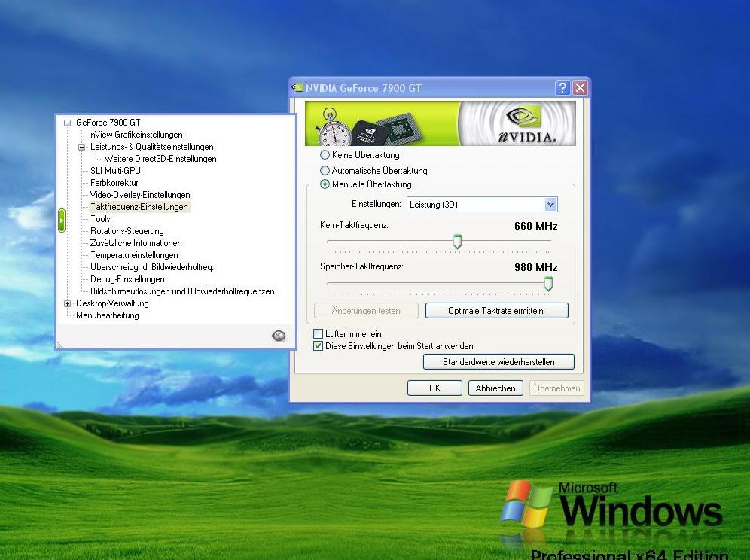Enable Lüfter immer ein checkbox
Screen dimensions: 750x560
(318, 333)
